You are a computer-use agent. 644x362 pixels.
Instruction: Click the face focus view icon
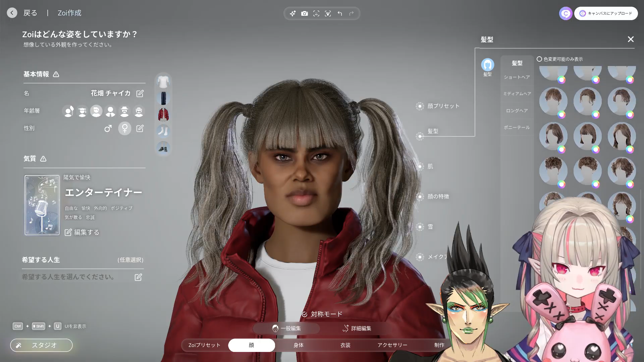tap(316, 13)
